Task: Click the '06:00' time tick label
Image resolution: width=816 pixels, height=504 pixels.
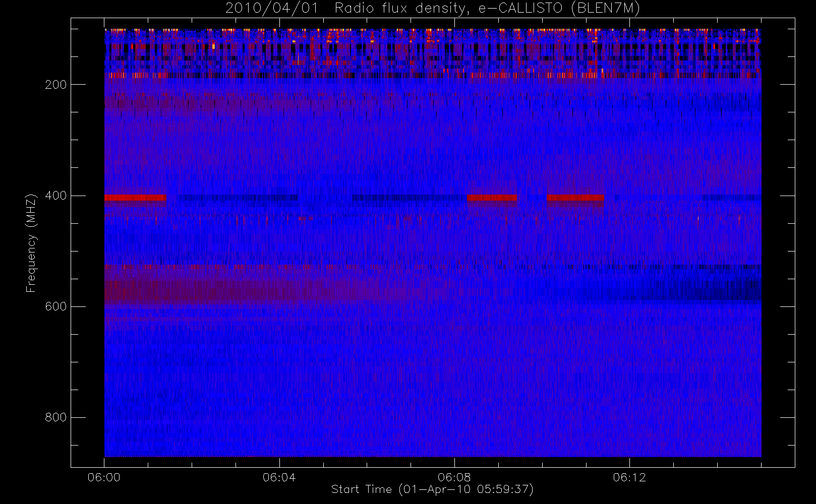Action: (x=104, y=477)
